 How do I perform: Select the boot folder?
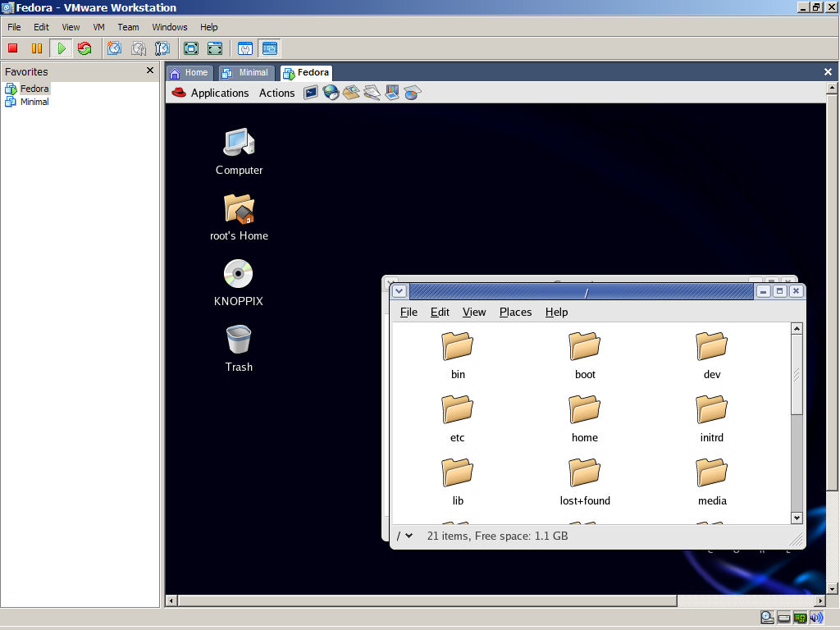click(x=585, y=355)
